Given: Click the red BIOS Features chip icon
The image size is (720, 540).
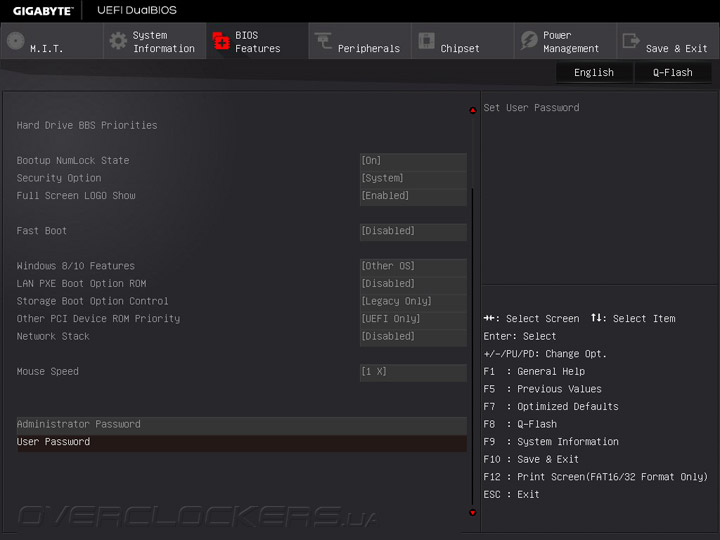Looking at the screenshot, I should (221, 41).
